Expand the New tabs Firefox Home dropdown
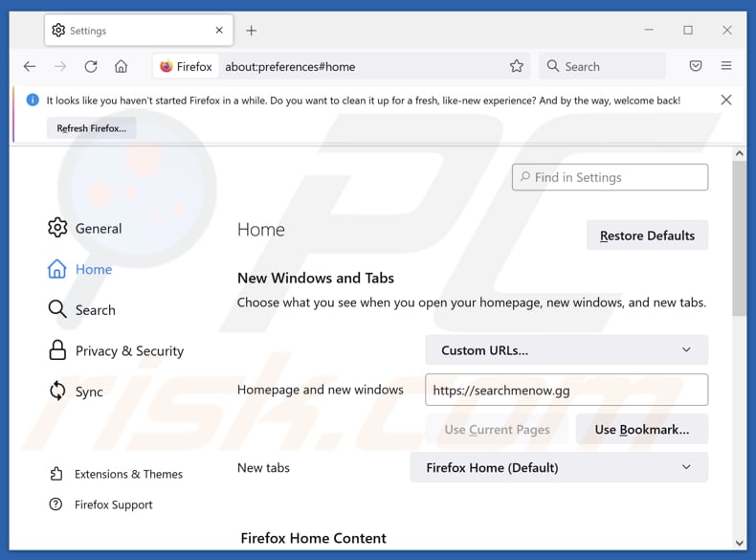This screenshot has width=756, height=560. point(559,467)
